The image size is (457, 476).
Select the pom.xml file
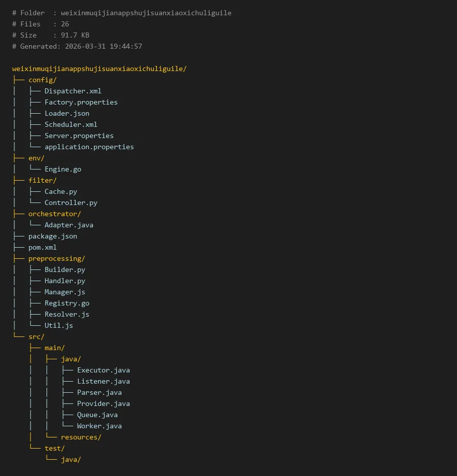click(x=42, y=247)
